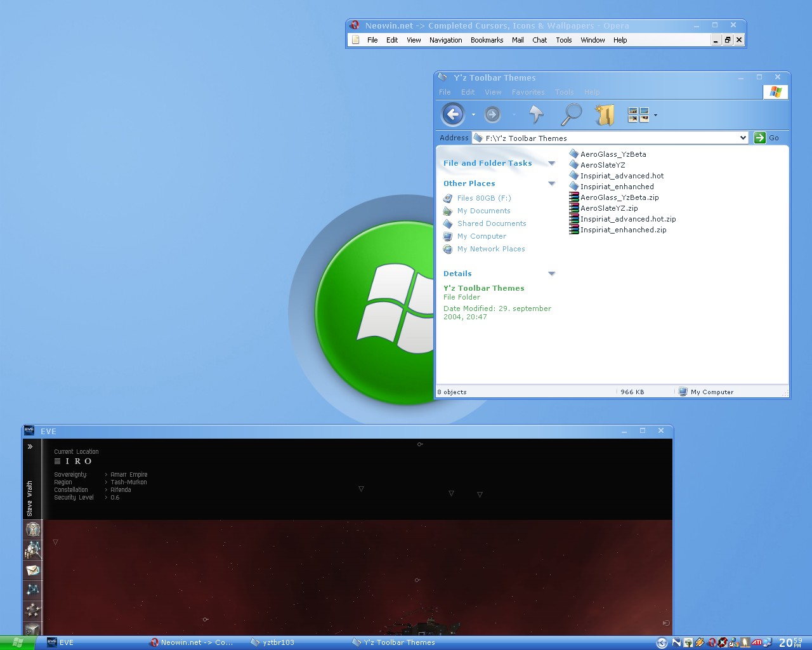The height and width of the screenshot is (650, 812).
Task: Open EVE people and places icon
Action: [x=33, y=550]
